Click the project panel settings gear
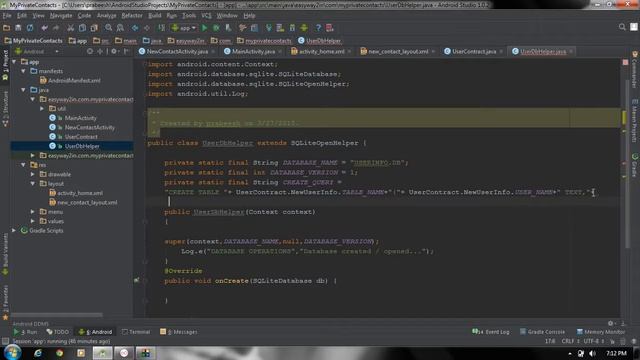Screen dimensions: 640x360 (x=114, y=51)
